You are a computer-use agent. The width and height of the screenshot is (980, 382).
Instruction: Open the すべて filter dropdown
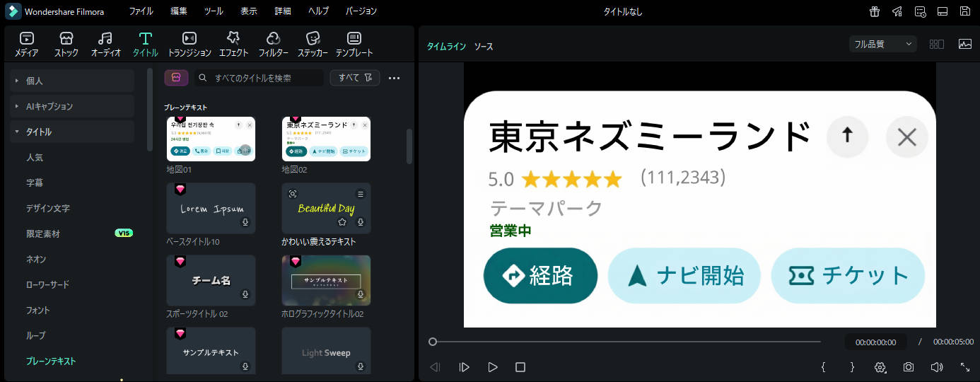click(355, 78)
